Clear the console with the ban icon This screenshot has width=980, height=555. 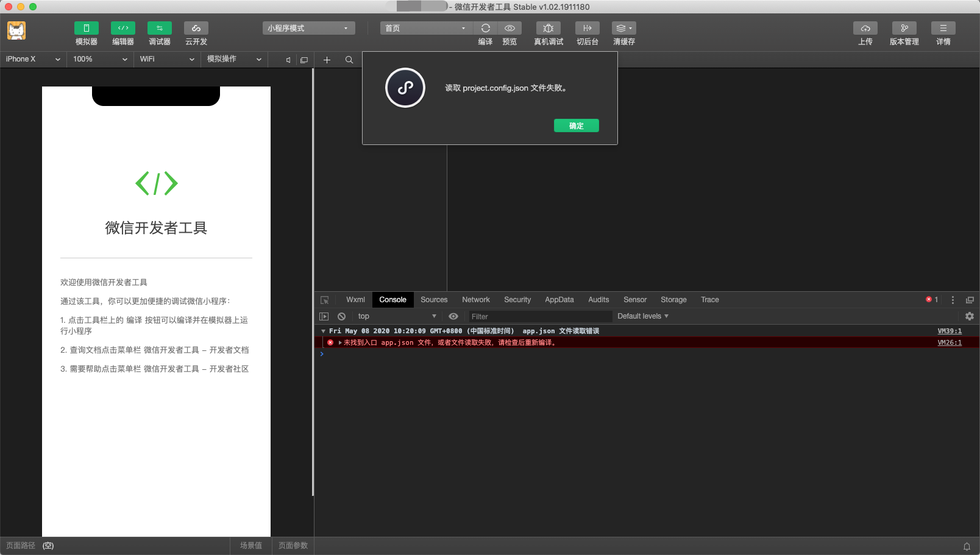pos(342,316)
